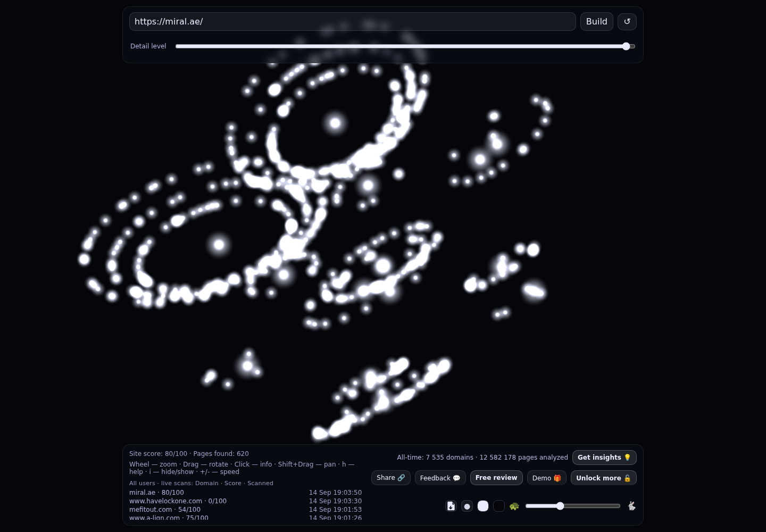Click the Detail level label
Screen dimensions: 766x532
148,46
